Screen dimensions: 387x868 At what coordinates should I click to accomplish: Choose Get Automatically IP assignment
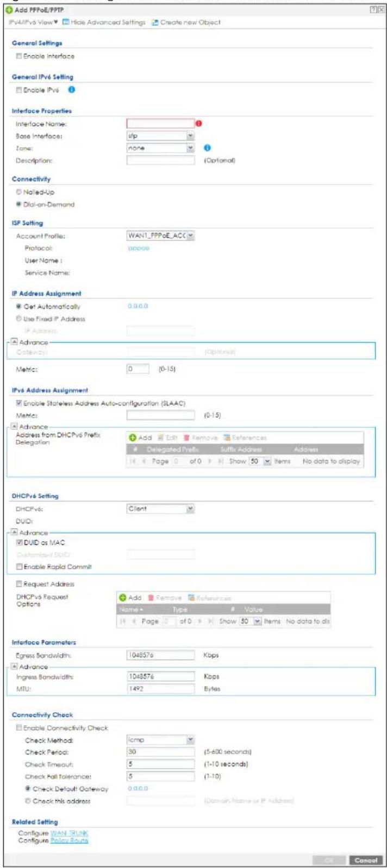pos(18,307)
